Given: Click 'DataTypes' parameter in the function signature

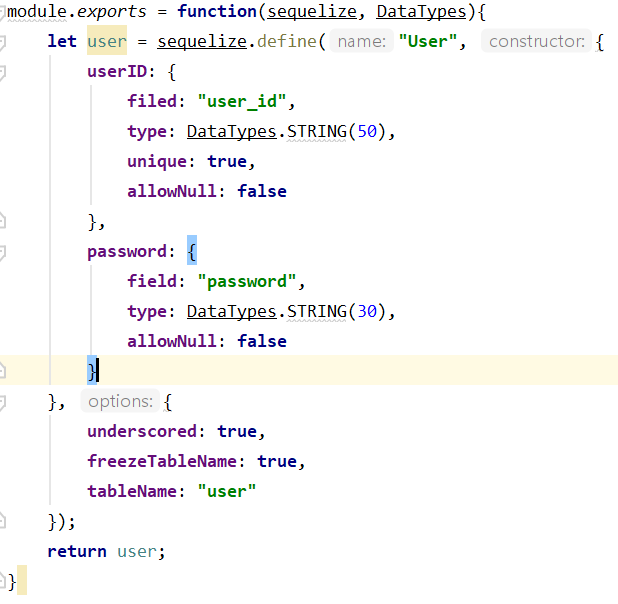Looking at the screenshot, I should click(421, 11).
